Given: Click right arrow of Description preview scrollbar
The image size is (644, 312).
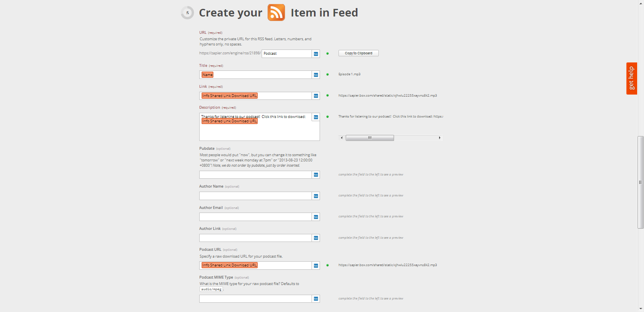Looking at the screenshot, I should click(x=440, y=138).
